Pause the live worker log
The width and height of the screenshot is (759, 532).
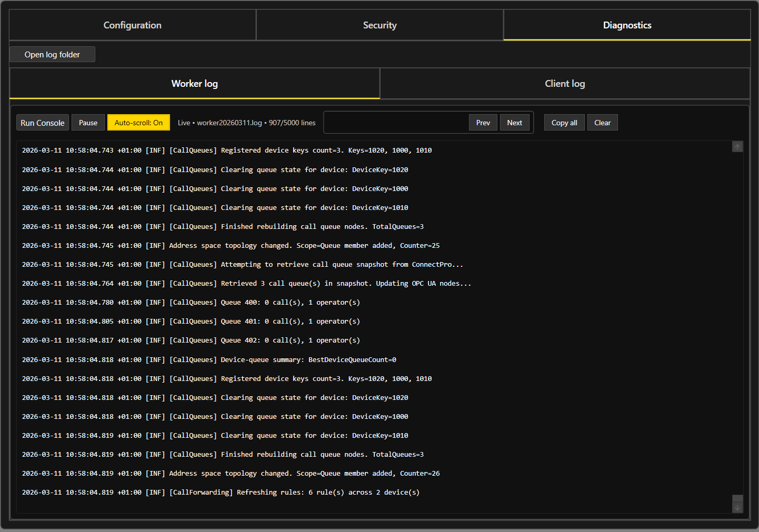tap(88, 123)
